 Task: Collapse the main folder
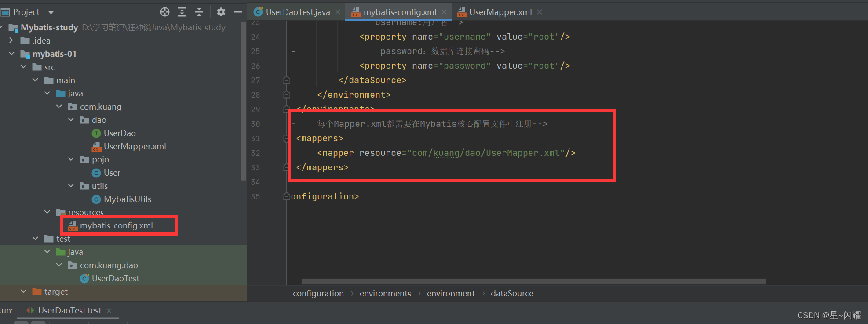pyautogui.click(x=35, y=80)
